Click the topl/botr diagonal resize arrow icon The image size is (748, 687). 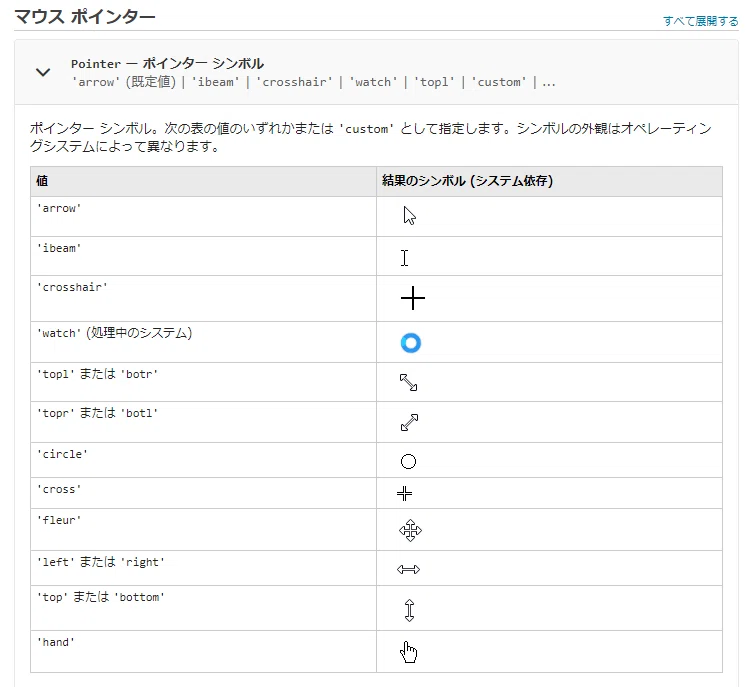(408, 382)
